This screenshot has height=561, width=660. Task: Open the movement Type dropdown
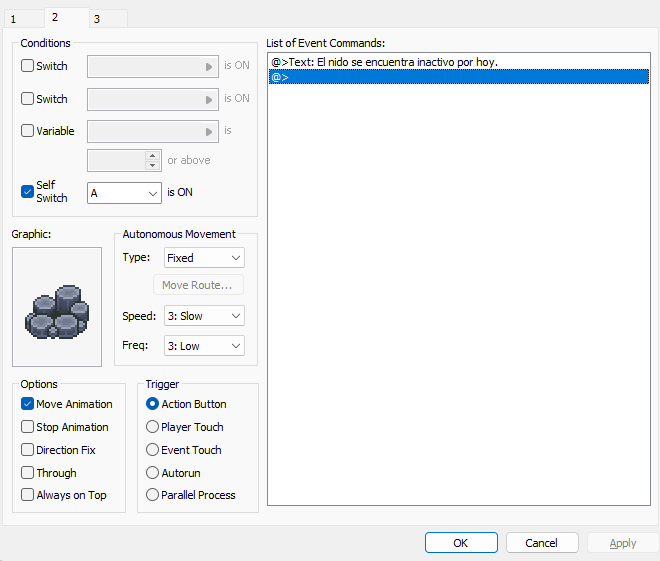coord(204,258)
